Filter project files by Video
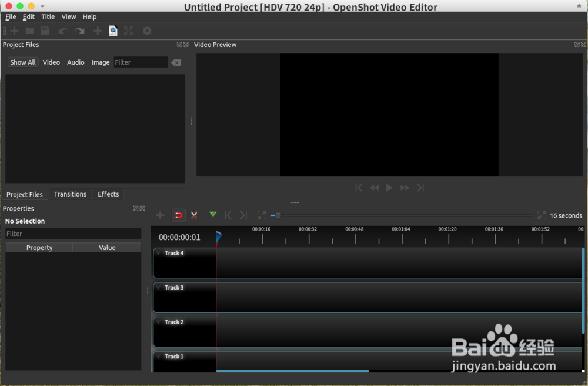This screenshot has width=588, height=386. click(x=51, y=62)
